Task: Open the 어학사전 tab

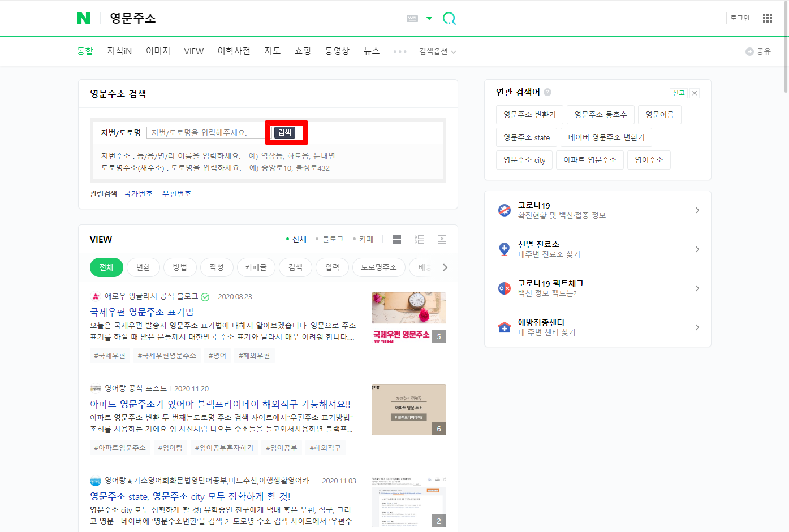Action: pyautogui.click(x=234, y=51)
